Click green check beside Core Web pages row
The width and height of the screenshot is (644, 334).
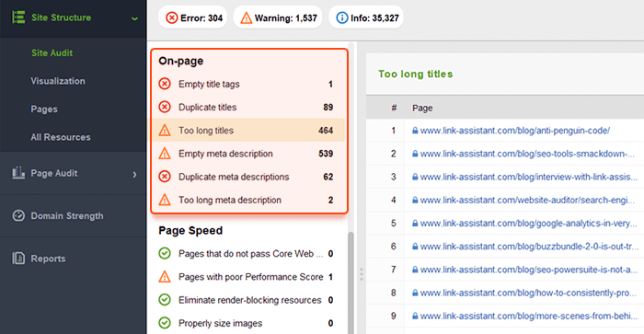(165, 253)
